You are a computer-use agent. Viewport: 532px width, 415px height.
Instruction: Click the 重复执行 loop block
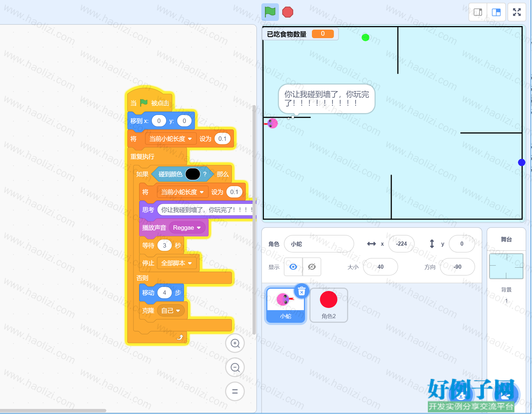pos(142,156)
